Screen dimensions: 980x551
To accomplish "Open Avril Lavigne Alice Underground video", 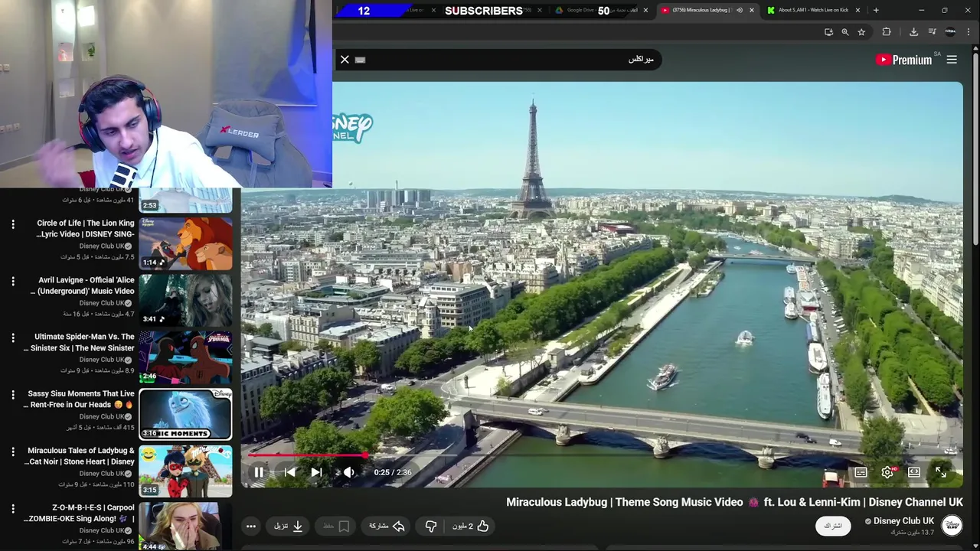I will click(x=83, y=285).
